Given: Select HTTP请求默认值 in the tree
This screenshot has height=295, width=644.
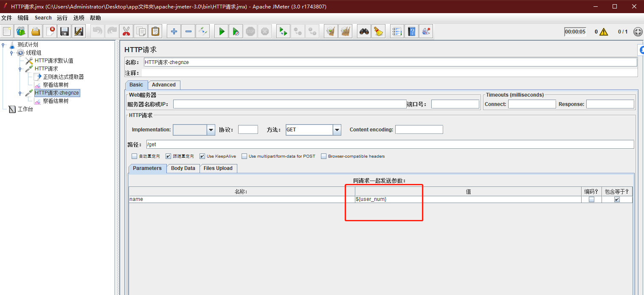Looking at the screenshot, I should point(54,61).
